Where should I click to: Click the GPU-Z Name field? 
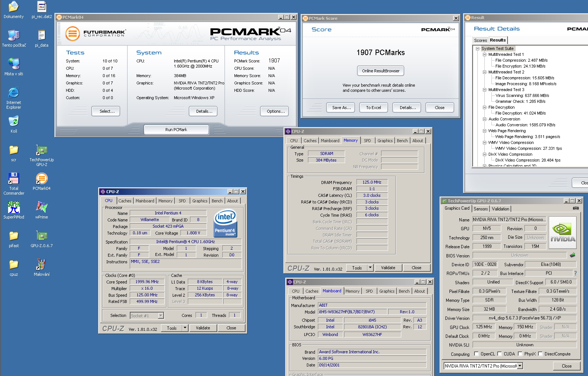(509, 220)
